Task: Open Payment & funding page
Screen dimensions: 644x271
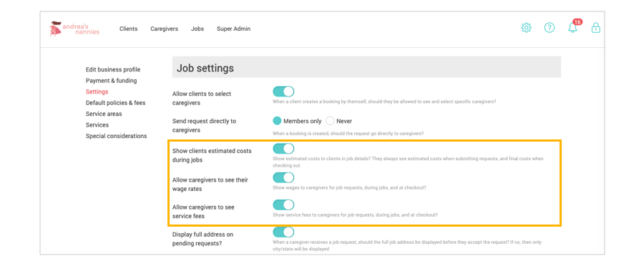Action: [112, 81]
